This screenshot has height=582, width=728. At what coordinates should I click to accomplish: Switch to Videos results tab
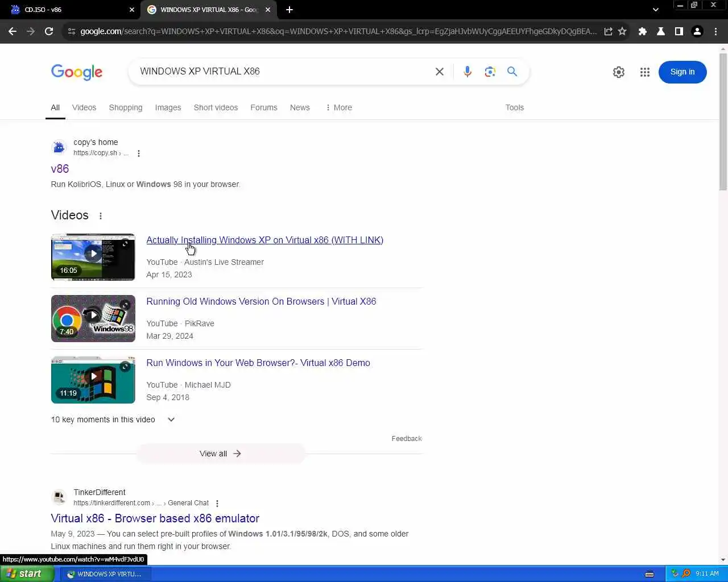point(84,107)
